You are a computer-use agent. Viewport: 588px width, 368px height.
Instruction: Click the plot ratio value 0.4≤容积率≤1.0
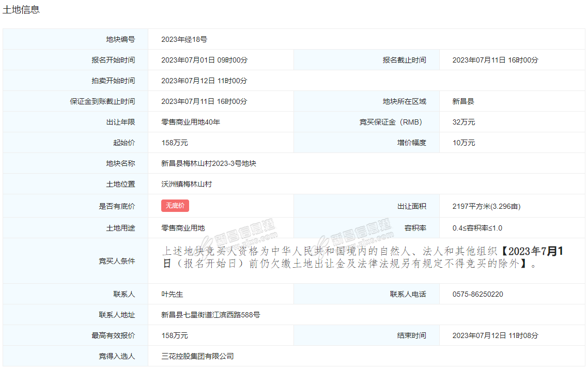(x=477, y=228)
